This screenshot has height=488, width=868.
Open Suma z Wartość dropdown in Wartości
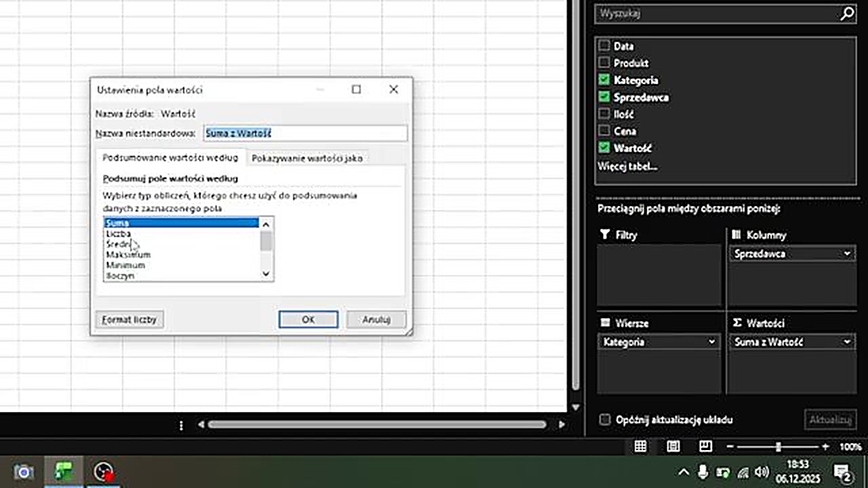pos(847,342)
